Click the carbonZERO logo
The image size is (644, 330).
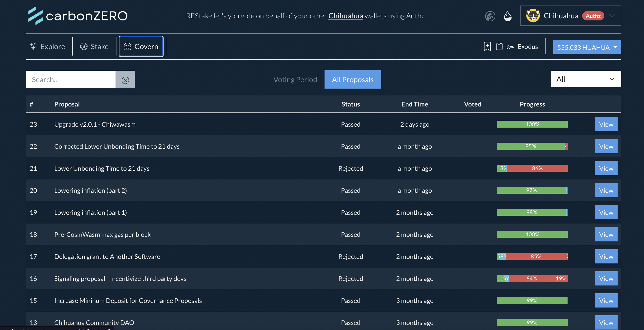pyautogui.click(x=77, y=16)
